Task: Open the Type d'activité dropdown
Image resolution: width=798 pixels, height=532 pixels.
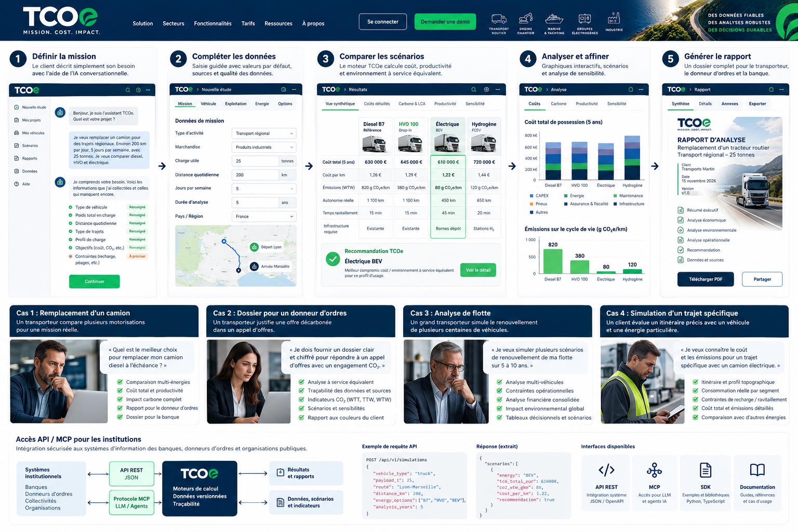Action: [x=264, y=134]
